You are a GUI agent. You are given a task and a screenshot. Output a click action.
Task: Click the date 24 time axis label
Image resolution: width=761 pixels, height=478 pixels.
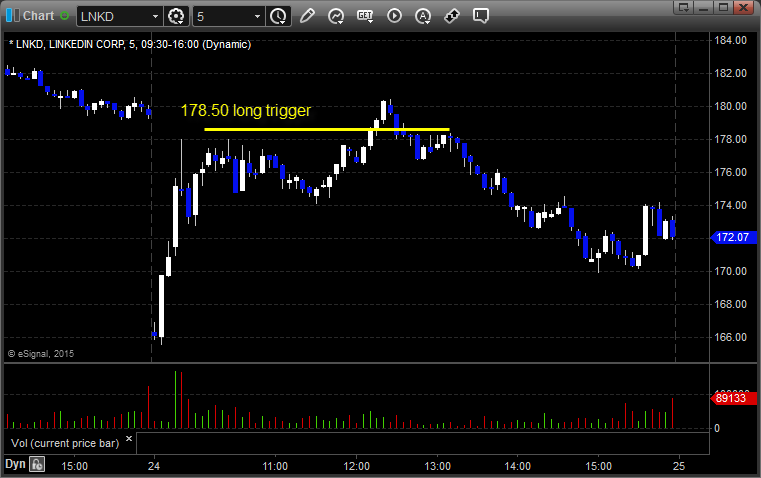tap(154, 466)
